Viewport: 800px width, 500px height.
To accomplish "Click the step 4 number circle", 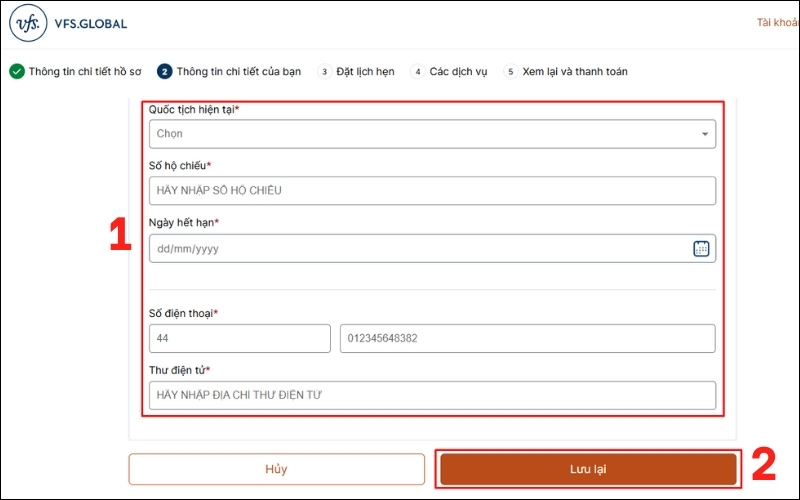I will 417,72.
